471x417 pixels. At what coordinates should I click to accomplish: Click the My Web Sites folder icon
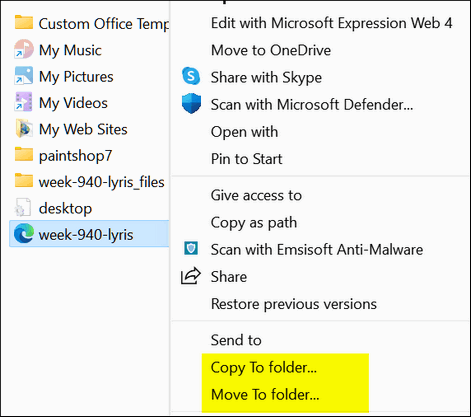coord(24,128)
